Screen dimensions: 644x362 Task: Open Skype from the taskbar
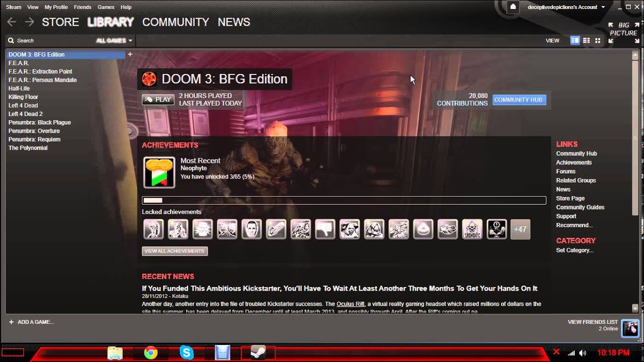[186, 353]
